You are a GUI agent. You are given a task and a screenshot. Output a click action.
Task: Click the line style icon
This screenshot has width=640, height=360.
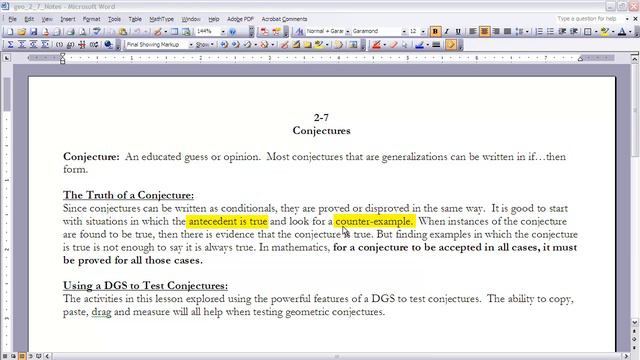tap(436, 44)
